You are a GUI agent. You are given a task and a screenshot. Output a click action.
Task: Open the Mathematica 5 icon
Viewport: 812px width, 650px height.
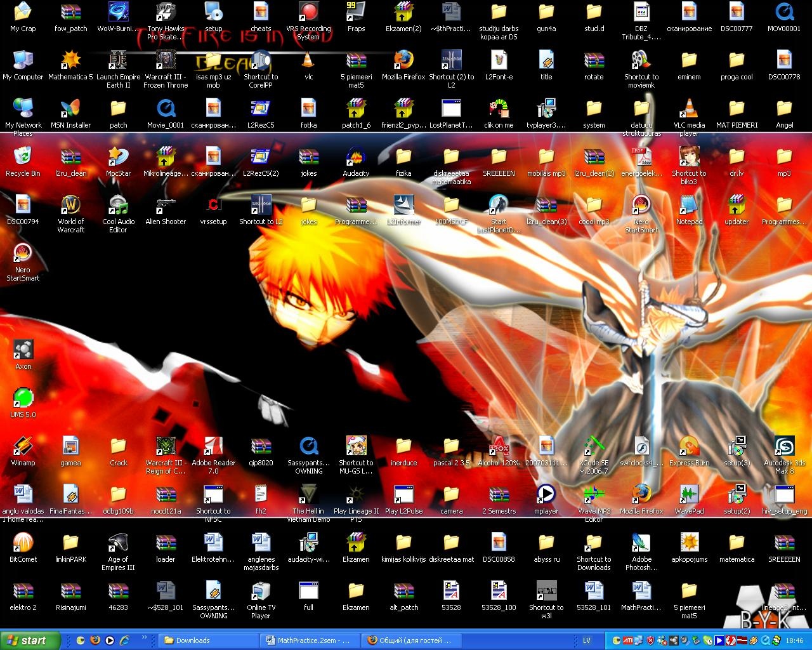pos(70,60)
